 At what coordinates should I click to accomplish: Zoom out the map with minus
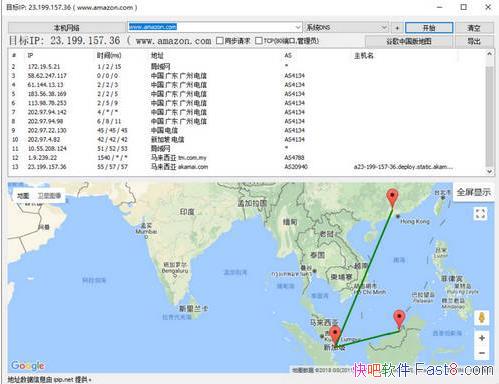(482, 353)
